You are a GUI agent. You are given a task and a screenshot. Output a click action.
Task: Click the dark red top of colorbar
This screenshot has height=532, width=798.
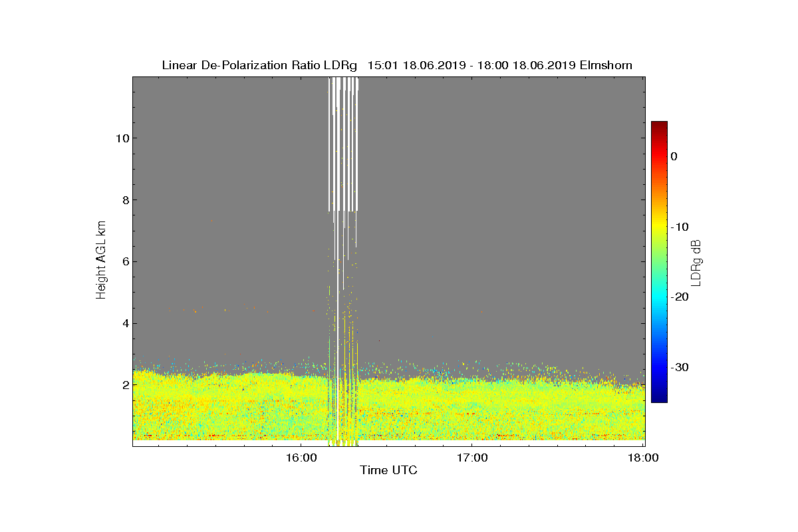pos(659,125)
